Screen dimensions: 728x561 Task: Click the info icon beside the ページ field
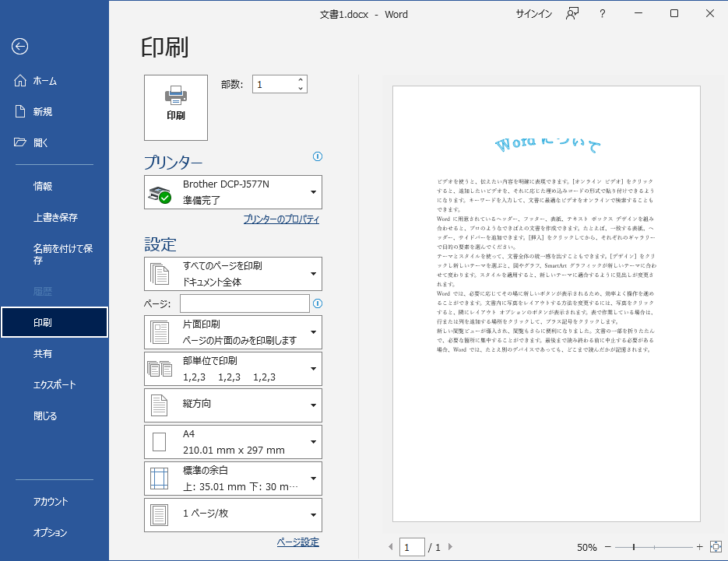pos(318,304)
